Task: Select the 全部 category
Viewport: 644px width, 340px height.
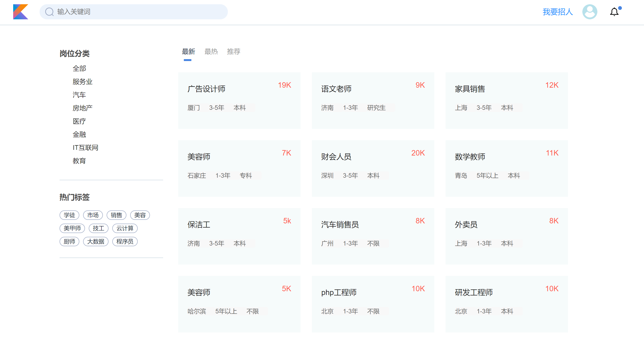Action: point(79,68)
